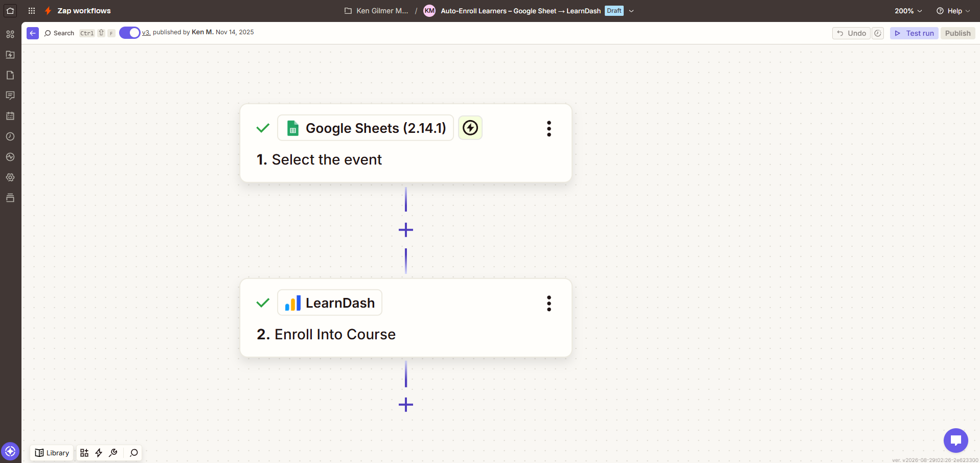Go to the home icon in top-left corner

[10, 11]
